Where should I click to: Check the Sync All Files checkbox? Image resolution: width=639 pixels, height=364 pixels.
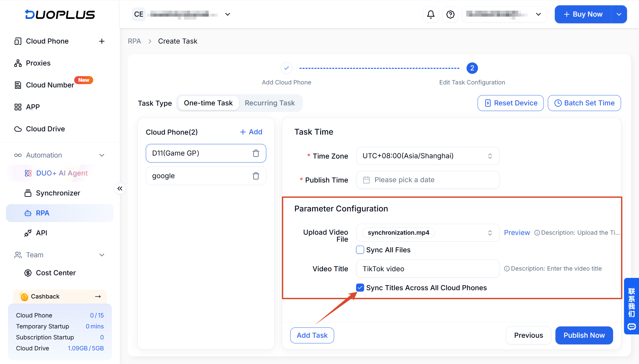(x=360, y=250)
